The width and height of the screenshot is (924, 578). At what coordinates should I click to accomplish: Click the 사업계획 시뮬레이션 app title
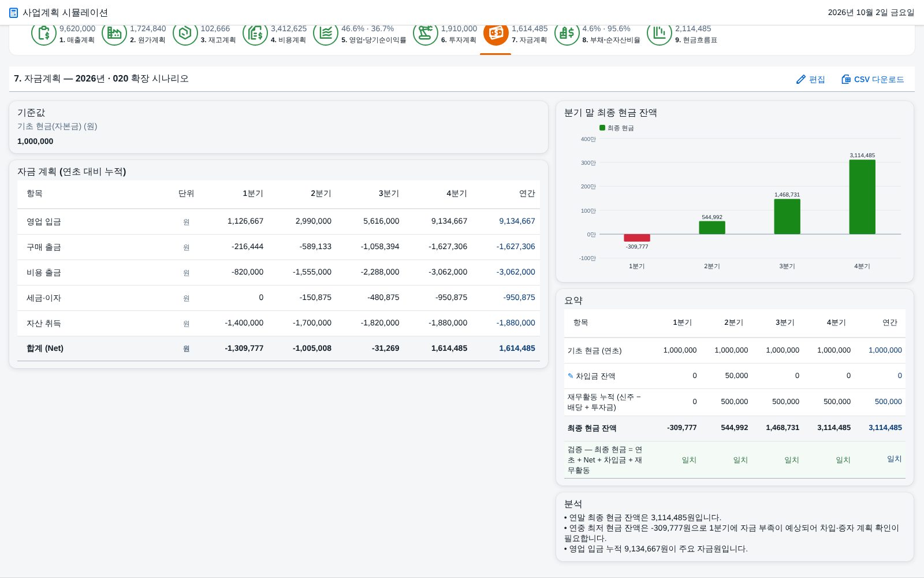65,13
